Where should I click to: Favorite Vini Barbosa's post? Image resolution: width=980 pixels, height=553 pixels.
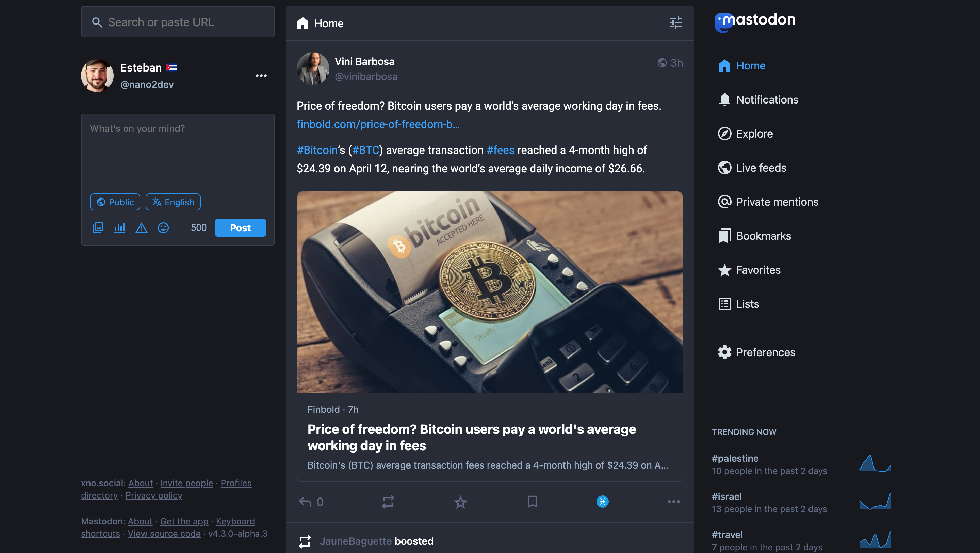click(460, 502)
